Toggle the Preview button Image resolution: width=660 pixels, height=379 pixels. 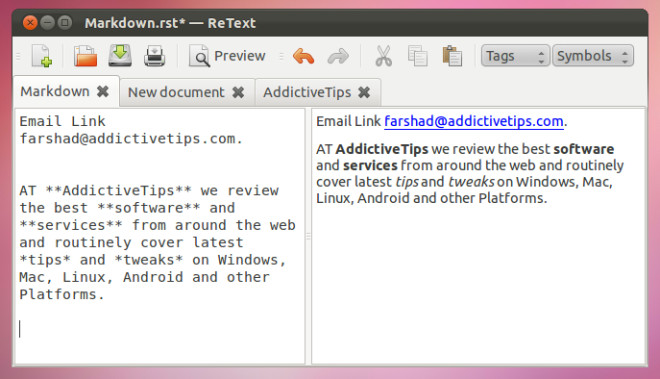click(227, 56)
